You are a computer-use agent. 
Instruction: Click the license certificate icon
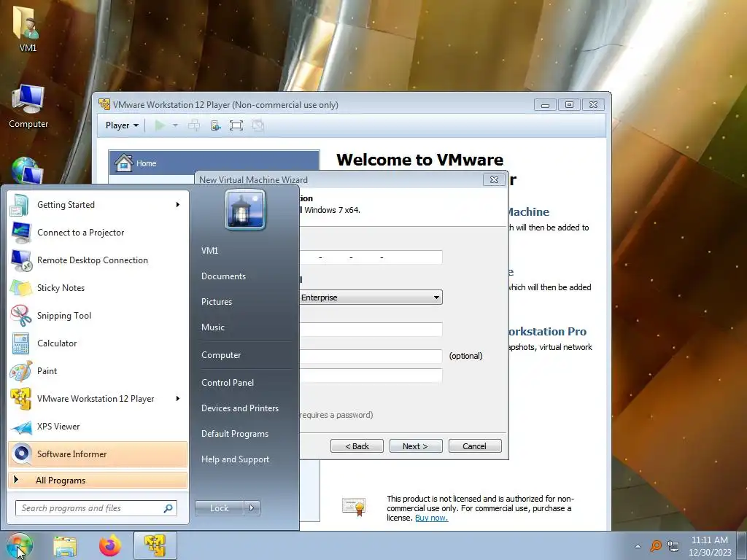[354, 507]
